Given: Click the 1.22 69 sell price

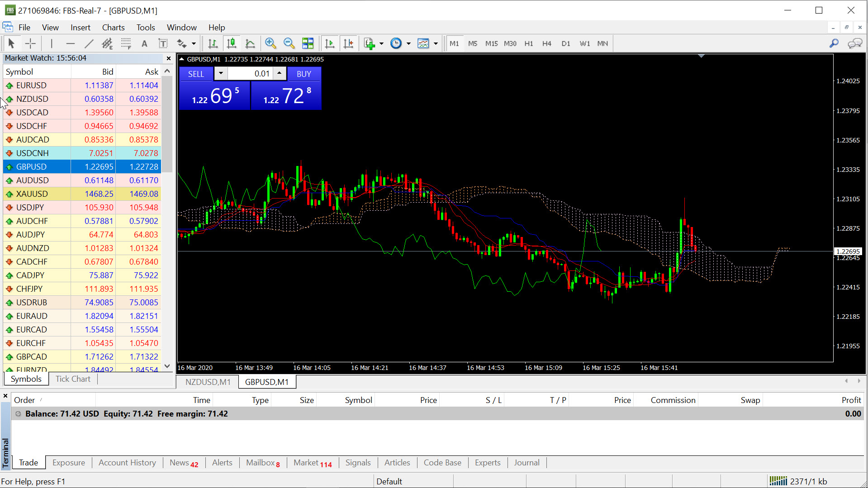Looking at the screenshot, I should coord(215,96).
